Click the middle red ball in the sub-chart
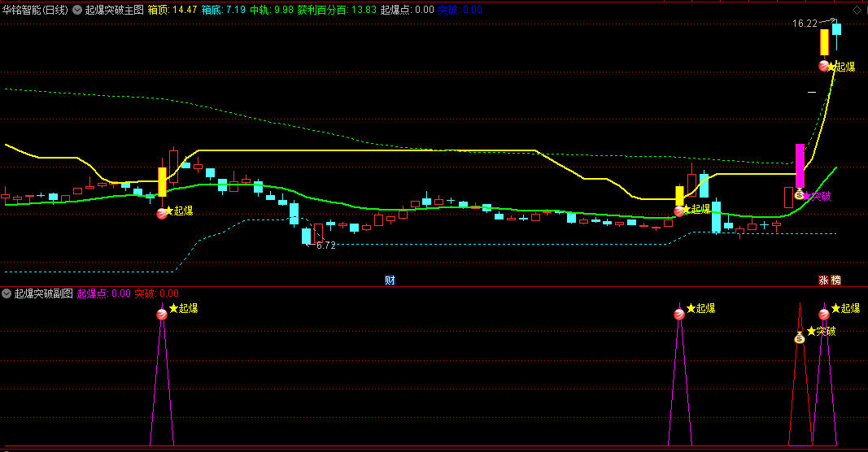 679,315
